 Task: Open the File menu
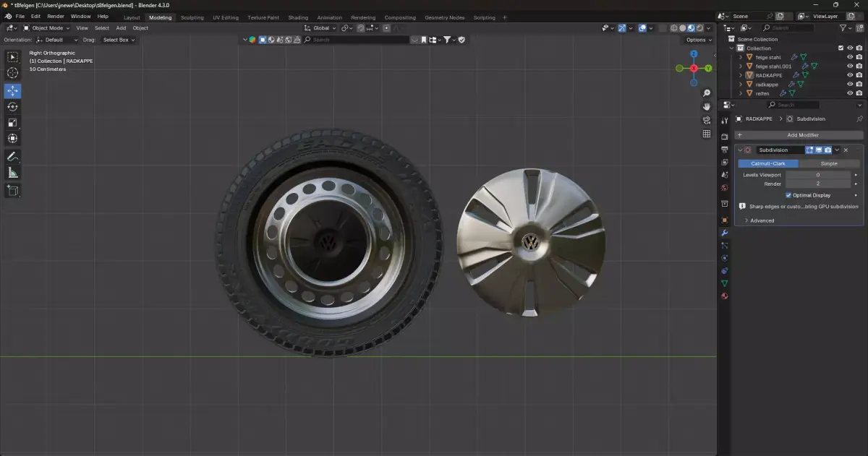tap(20, 17)
